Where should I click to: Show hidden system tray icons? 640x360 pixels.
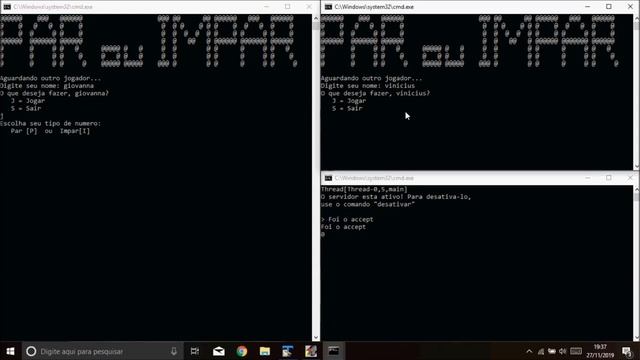coord(529,351)
